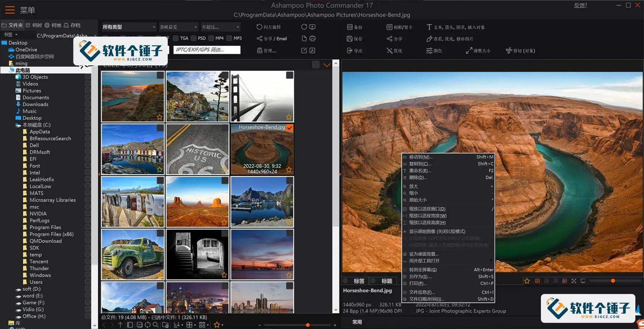Enable the MP4 file type checkbox

click(211, 38)
